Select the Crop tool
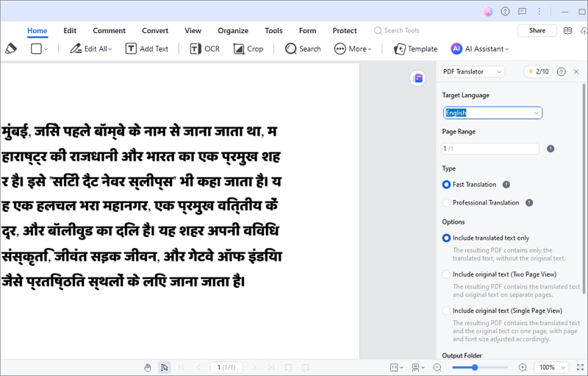The width and height of the screenshot is (588, 376). click(x=248, y=49)
